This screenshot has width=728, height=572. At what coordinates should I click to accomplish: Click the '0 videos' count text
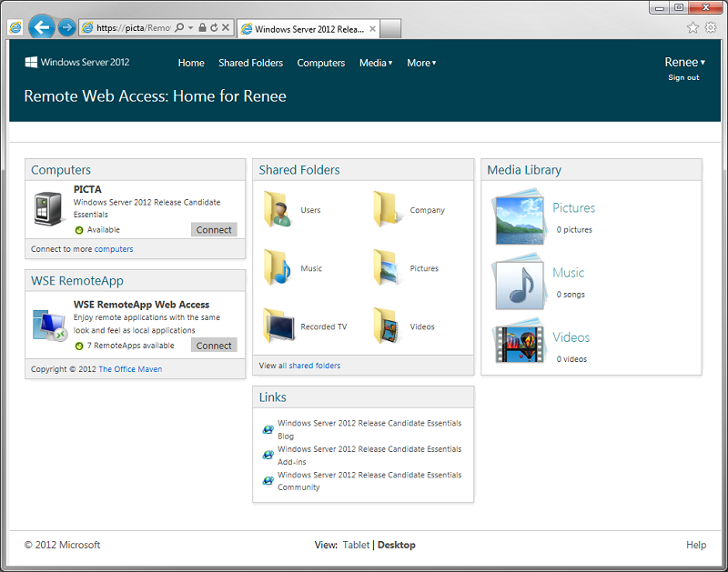[x=571, y=359]
